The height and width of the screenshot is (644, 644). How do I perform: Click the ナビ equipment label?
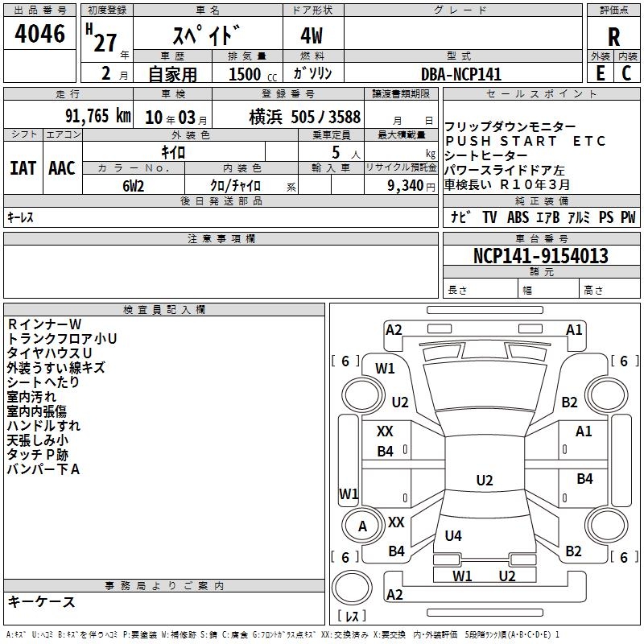tap(460, 217)
